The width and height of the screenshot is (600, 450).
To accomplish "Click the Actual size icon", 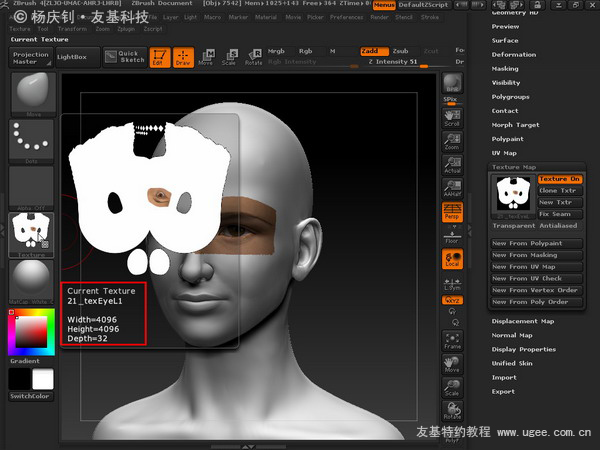I will pyautogui.click(x=452, y=165).
